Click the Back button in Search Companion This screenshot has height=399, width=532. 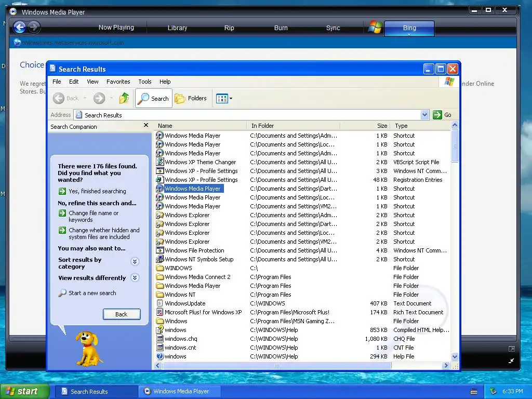[x=122, y=314]
